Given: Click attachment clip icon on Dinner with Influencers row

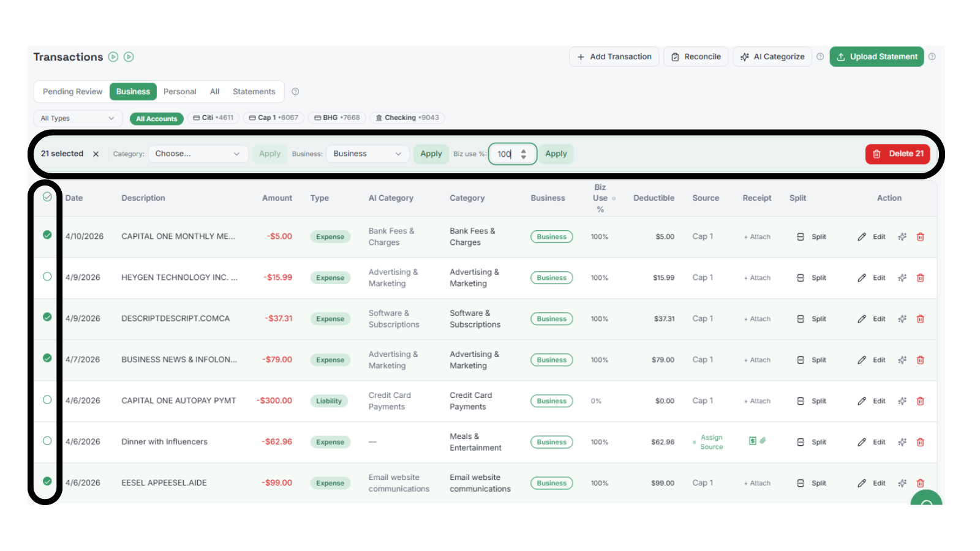Looking at the screenshot, I should (763, 440).
